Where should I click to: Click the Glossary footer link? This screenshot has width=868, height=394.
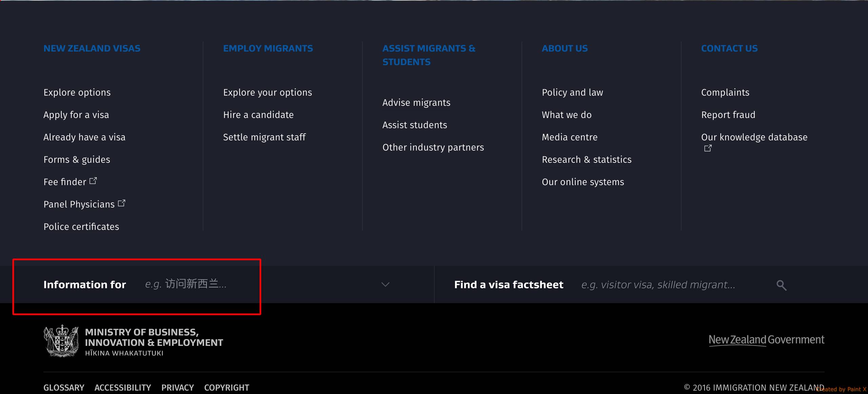pyautogui.click(x=64, y=388)
